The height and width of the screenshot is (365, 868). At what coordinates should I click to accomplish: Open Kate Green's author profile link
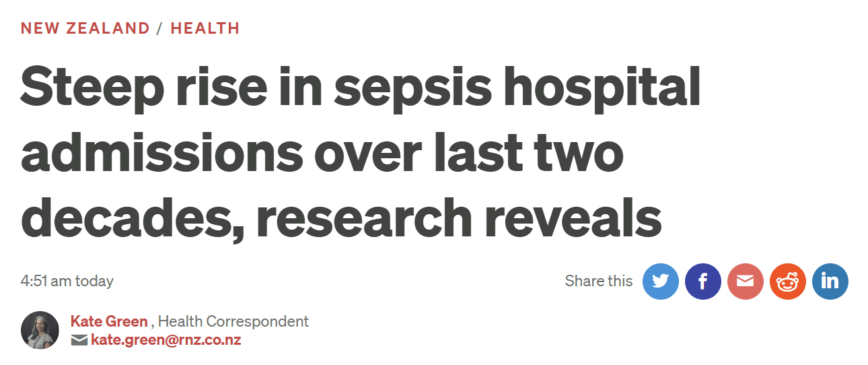pyautogui.click(x=108, y=321)
